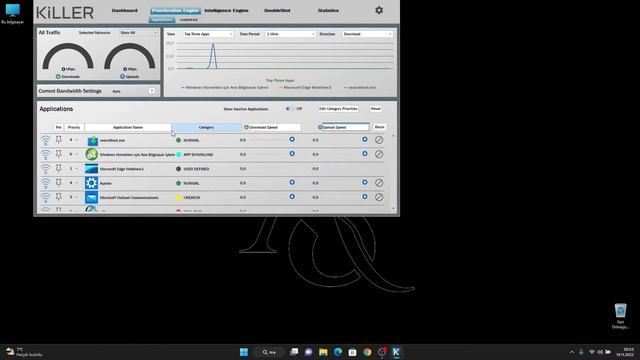This screenshot has width=640, height=360.
Task: Open priority dropdown for Ayarlar
Action: pyautogui.click(x=73, y=183)
